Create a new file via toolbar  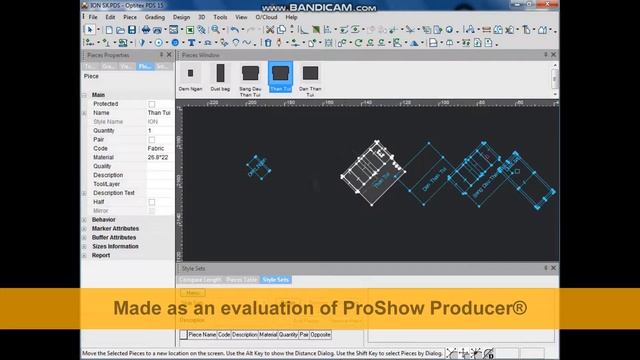coord(109,30)
